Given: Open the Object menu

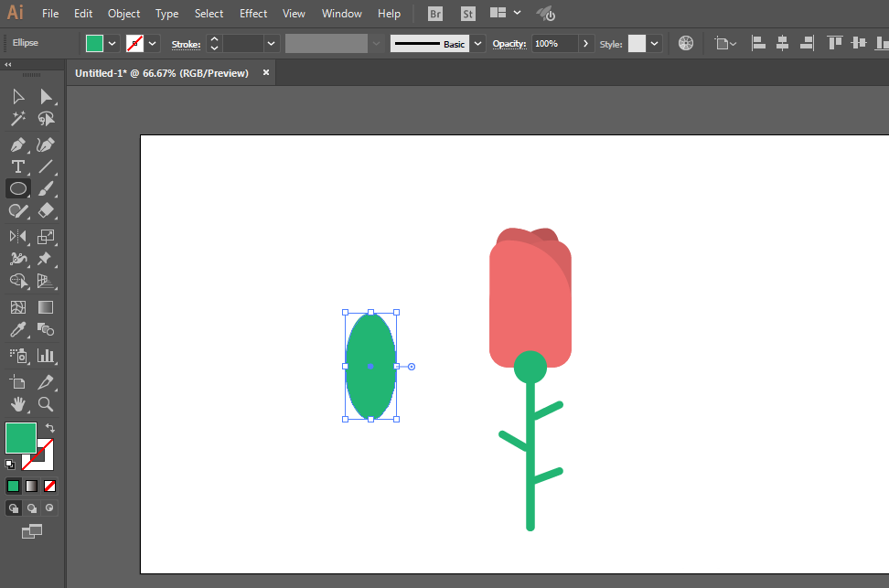Looking at the screenshot, I should tap(124, 14).
